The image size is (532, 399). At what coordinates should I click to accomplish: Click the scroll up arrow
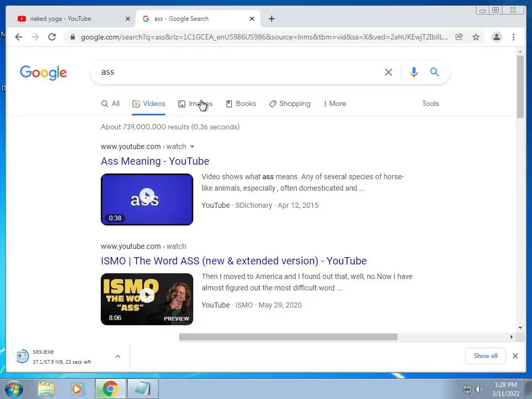(520, 51)
